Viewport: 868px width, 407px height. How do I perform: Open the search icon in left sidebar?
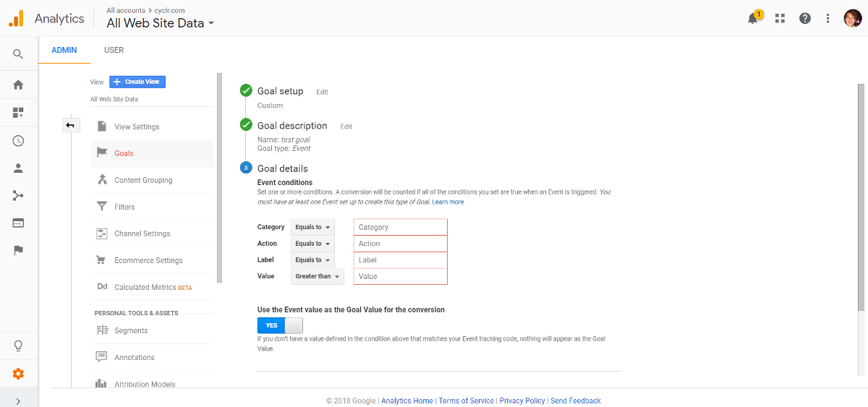coord(18,54)
